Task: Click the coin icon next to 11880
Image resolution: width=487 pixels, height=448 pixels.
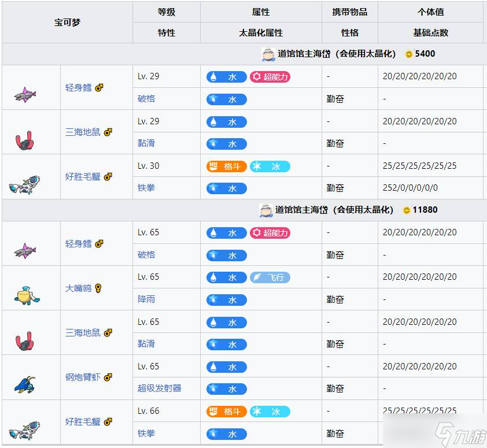Action: (406, 210)
